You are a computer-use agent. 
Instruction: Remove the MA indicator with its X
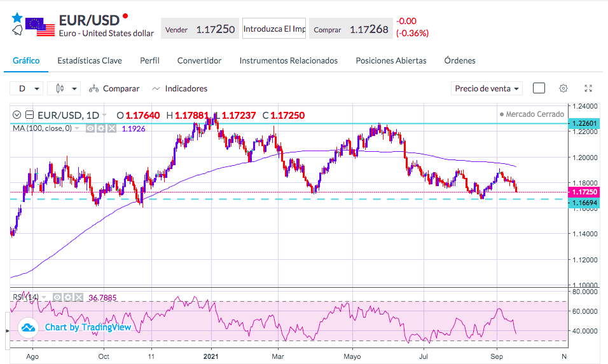pos(112,128)
